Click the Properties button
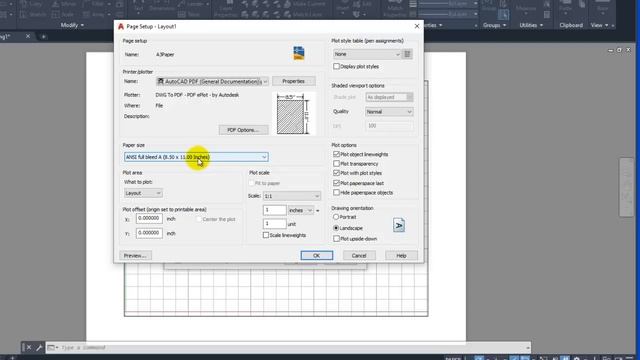640x360 pixels. point(293,81)
